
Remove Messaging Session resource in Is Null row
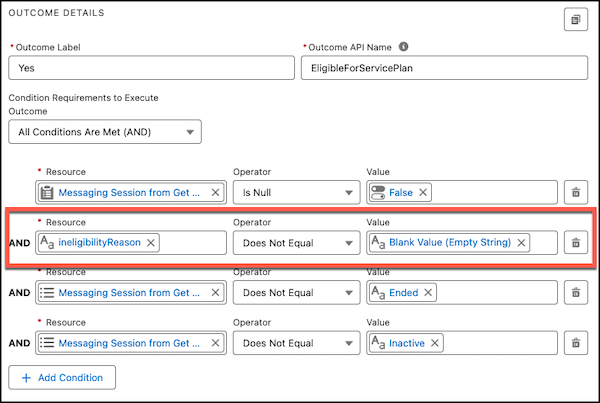click(215, 193)
